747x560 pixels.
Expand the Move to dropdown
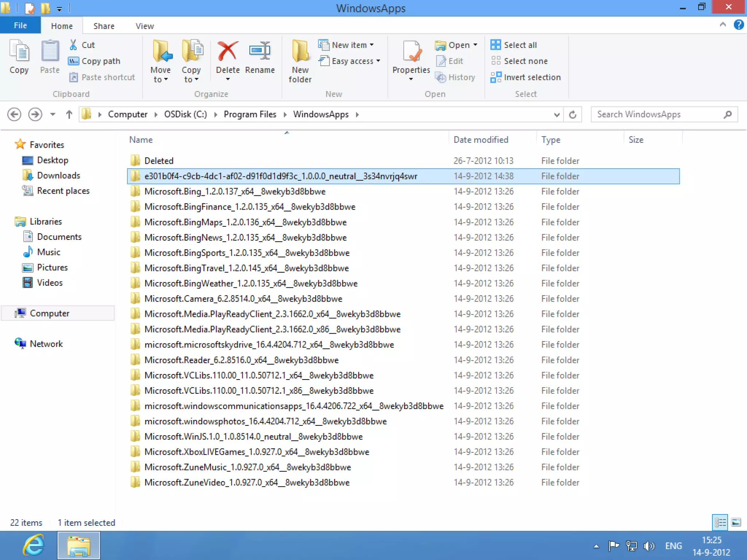click(160, 79)
